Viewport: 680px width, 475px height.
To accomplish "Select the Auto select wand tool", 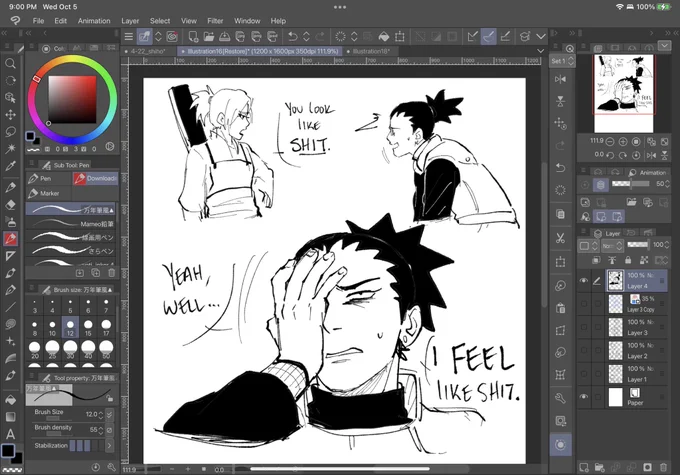I will [10, 148].
